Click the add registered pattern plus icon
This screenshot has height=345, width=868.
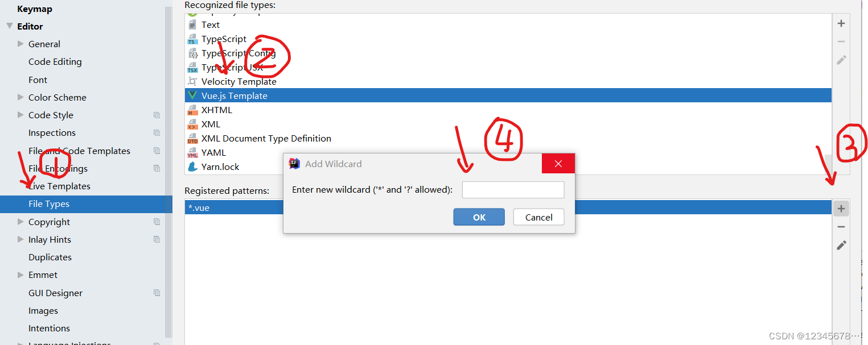[841, 209]
